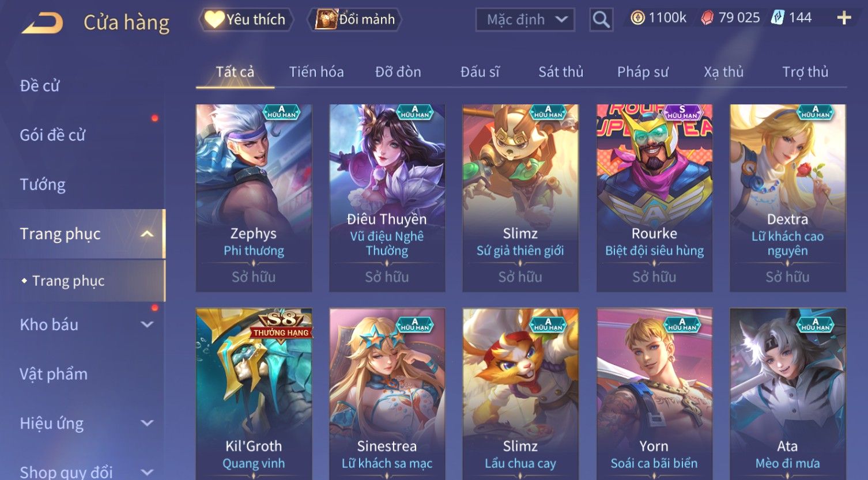Switch to the Pháp sư tab
Viewport: 868px width, 480px height.
point(643,72)
